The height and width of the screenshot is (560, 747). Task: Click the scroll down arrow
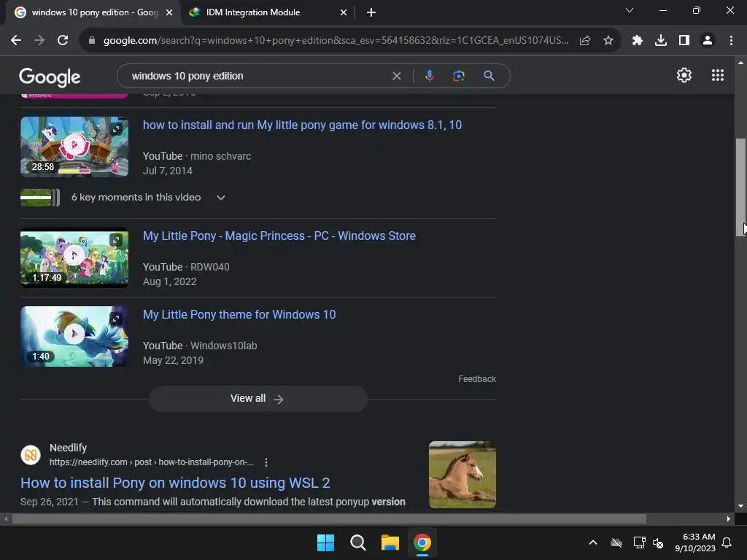point(740,506)
